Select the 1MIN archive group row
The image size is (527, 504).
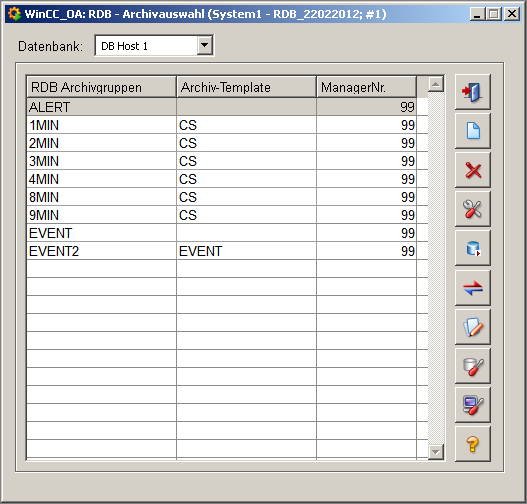pos(221,125)
